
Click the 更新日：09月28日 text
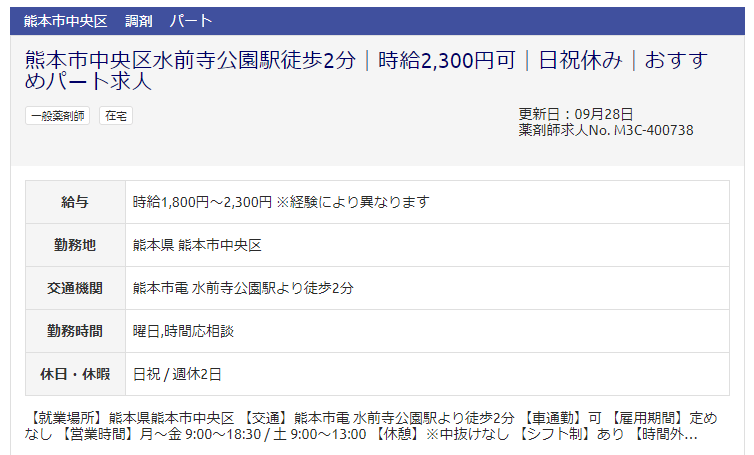[x=576, y=114]
